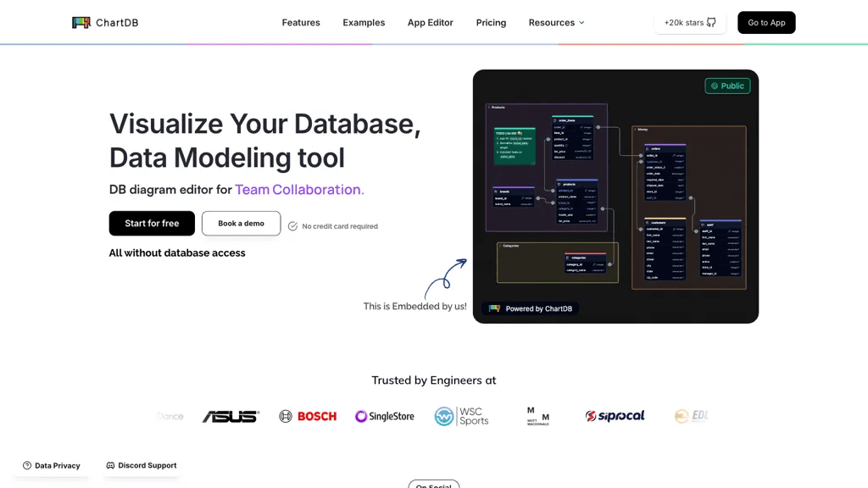Click the ChartDB icon in Powered by badge
The image size is (868, 488).
[x=494, y=308]
